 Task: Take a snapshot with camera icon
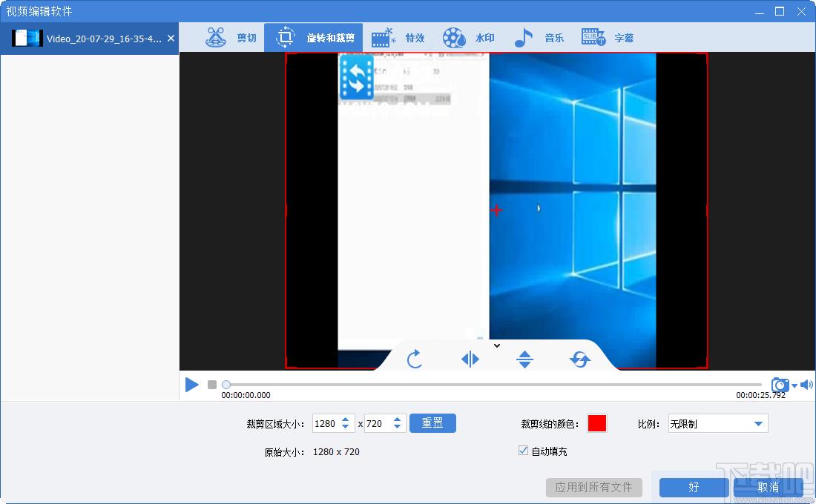(x=780, y=385)
